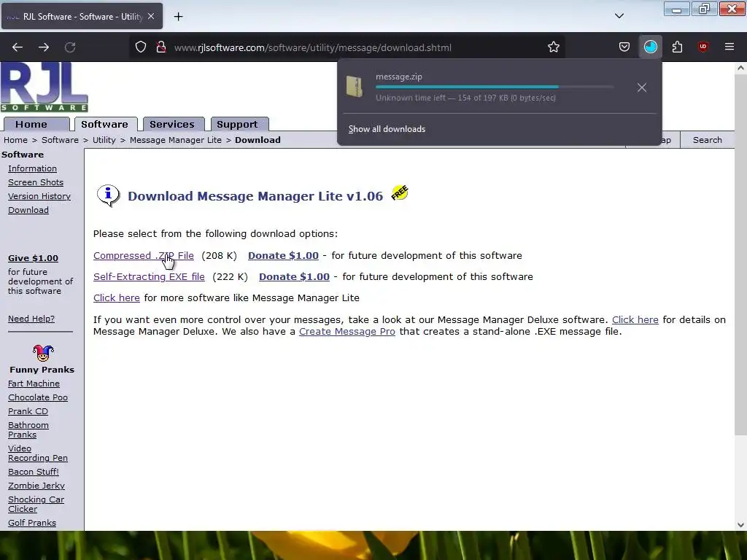Open Screen Shots in the sidebar
This screenshot has width=747, height=560.
(36, 182)
